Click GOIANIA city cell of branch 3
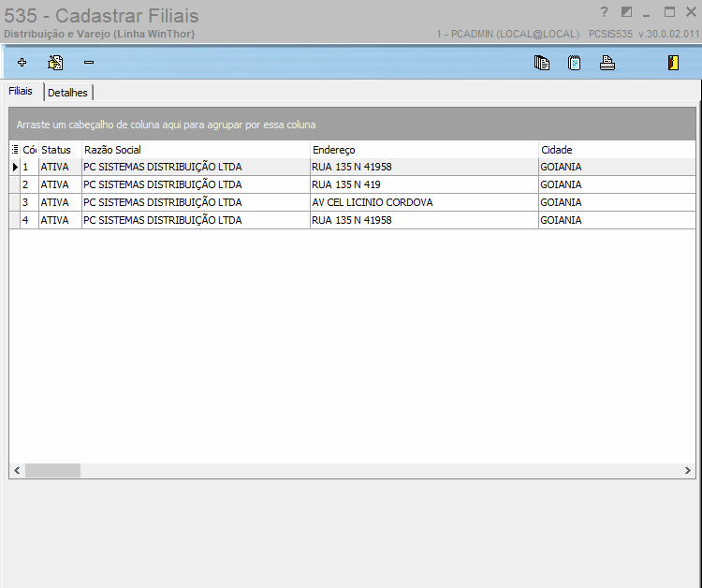This screenshot has width=702, height=588. pos(617,202)
